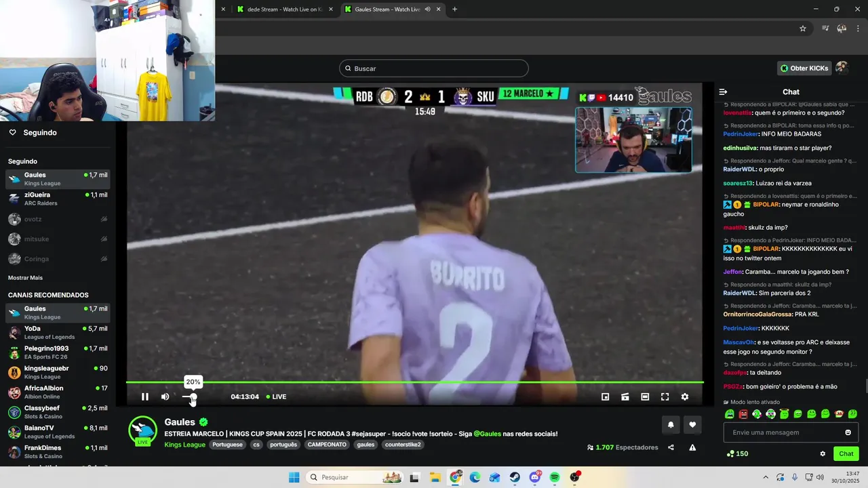Select mitsuke offline channel
Screen dimensions: 868x488
point(58,239)
